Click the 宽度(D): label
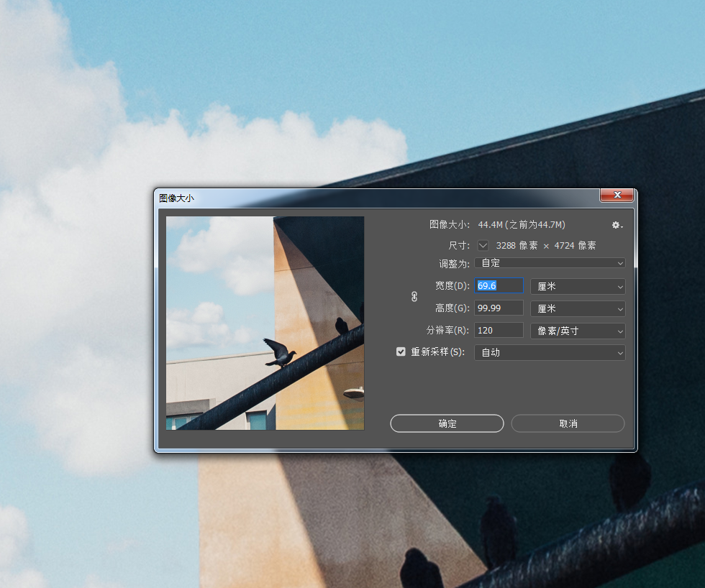Viewport: 705px width, 588px height. (x=452, y=285)
